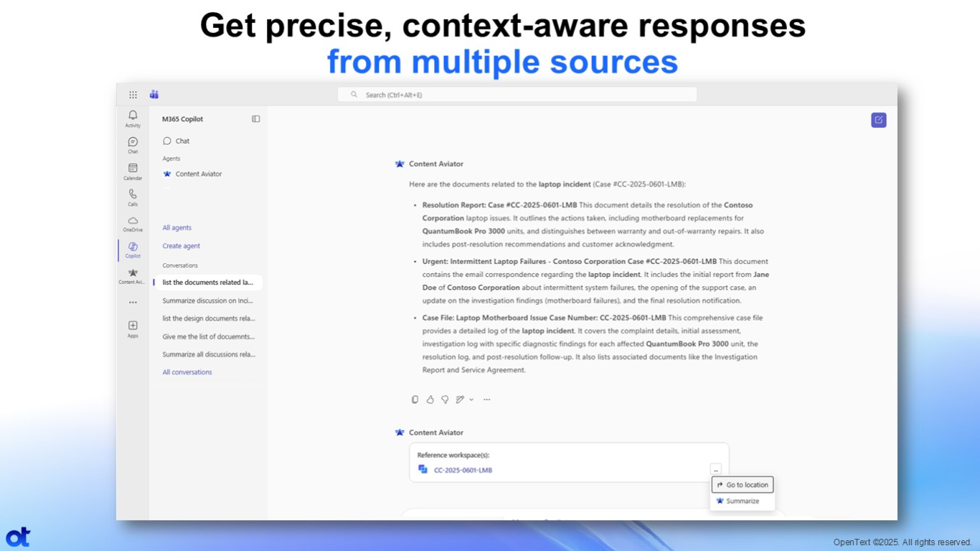
Task: Click the 'Reference workspace(s):' label
Action: [x=453, y=455]
